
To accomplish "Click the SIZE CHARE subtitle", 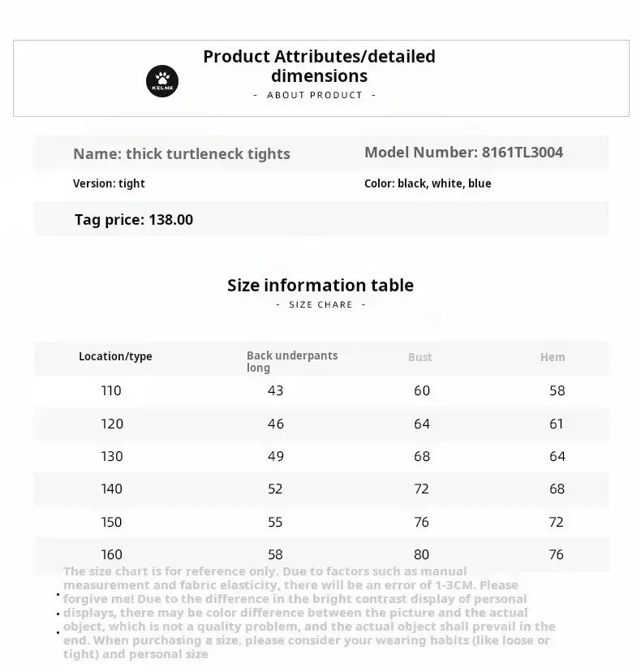I will click(320, 304).
